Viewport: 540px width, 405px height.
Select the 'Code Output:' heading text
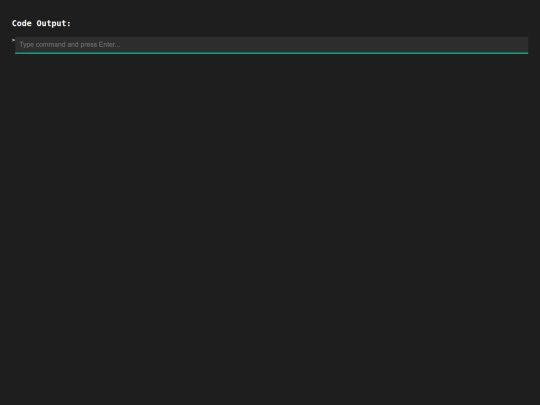coord(41,23)
